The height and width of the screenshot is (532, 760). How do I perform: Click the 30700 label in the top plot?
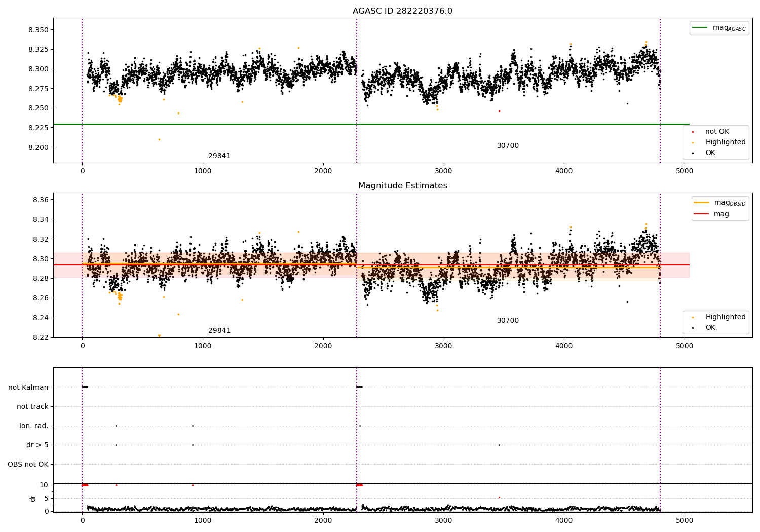508,146
